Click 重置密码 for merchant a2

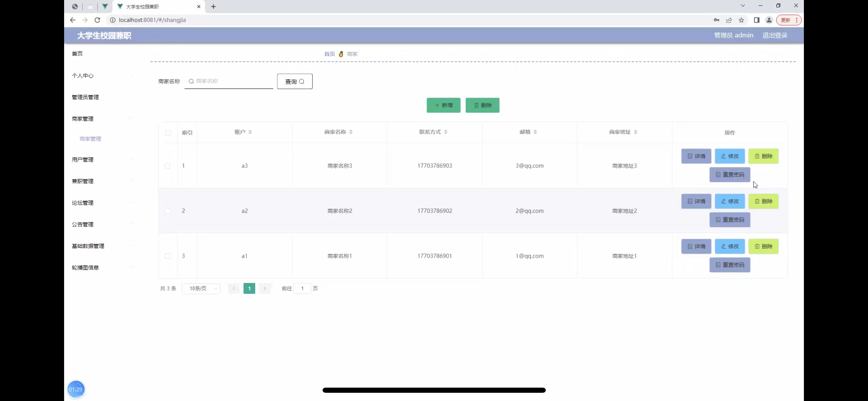tap(730, 220)
